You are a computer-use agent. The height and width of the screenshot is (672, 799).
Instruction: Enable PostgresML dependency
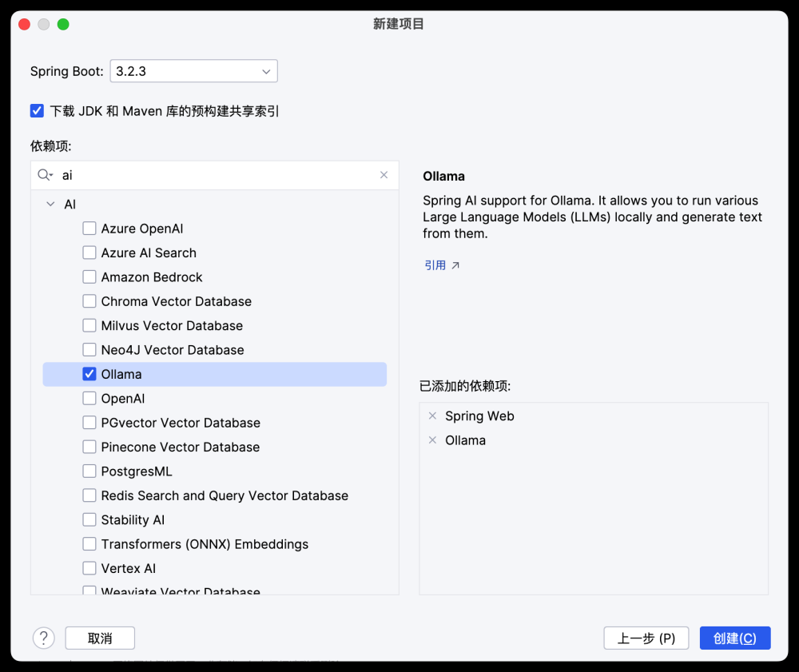point(89,471)
